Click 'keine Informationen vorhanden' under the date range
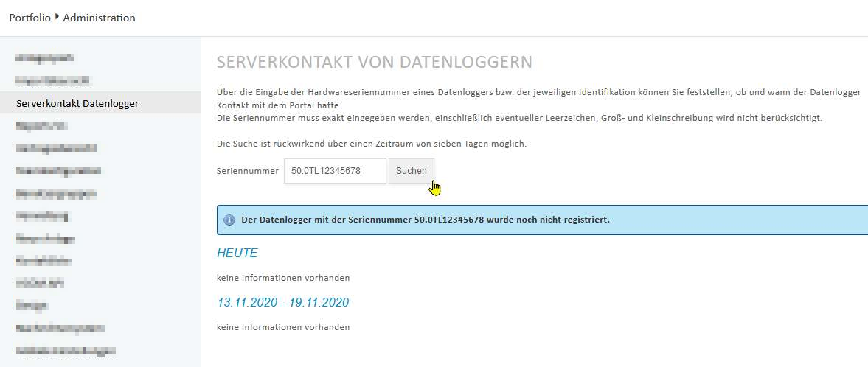The height and width of the screenshot is (367, 868). click(x=282, y=326)
